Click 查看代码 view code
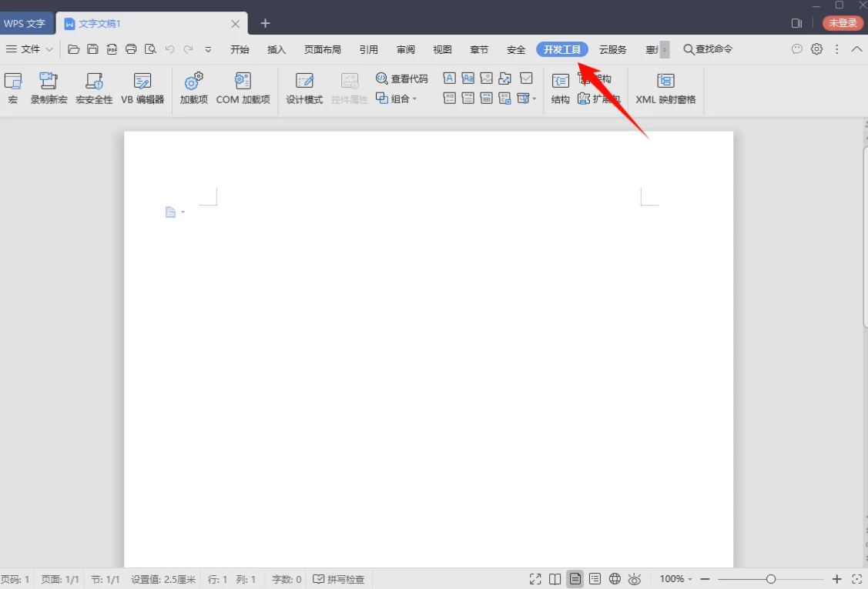The height and width of the screenshot is (589, 868). pyautogui.click(x=402, y=79)
